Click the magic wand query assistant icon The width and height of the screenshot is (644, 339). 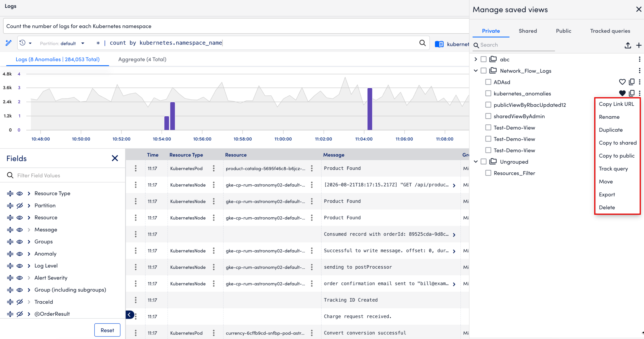coord(9,43)
